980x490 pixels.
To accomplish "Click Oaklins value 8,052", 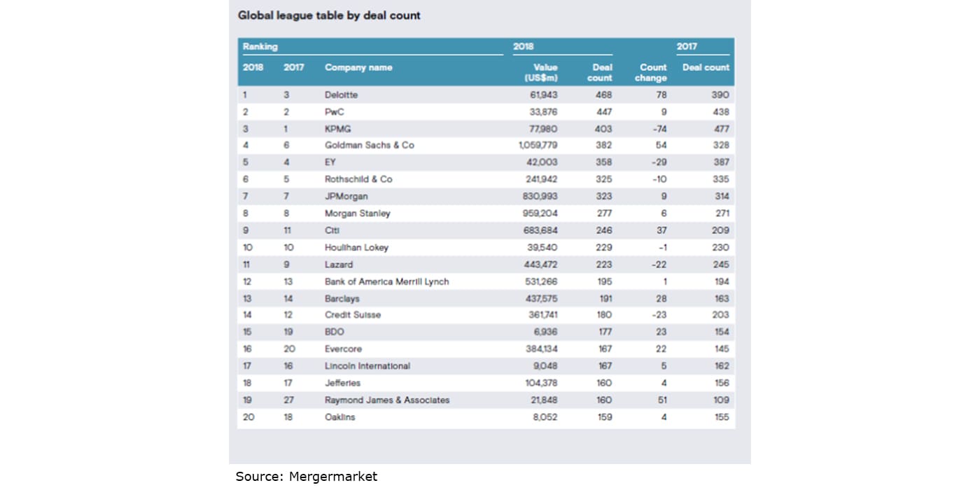I will tap(545, 417).
